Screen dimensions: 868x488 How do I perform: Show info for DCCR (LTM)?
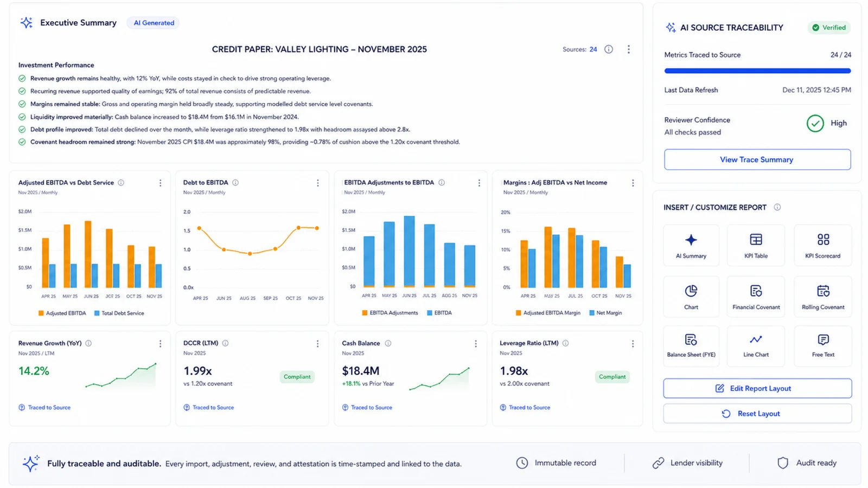[225, 343]
